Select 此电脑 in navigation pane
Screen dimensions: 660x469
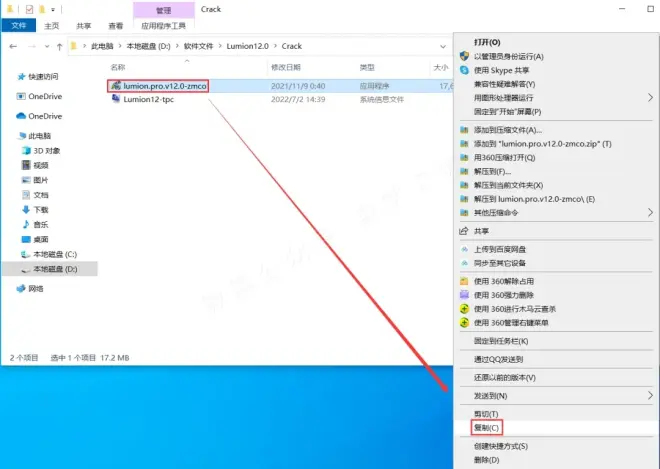click(39, 136)
